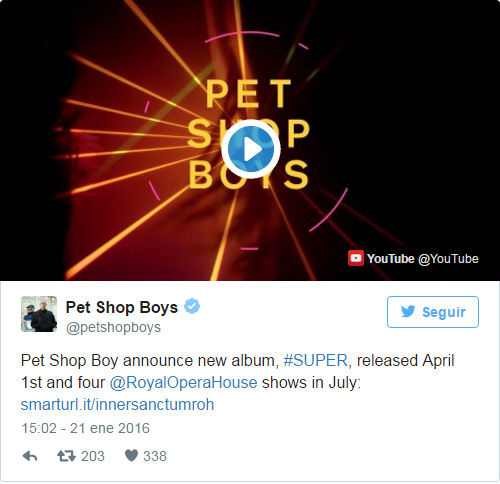Open the @RoyalOperaHouse mention

point(183,383)
